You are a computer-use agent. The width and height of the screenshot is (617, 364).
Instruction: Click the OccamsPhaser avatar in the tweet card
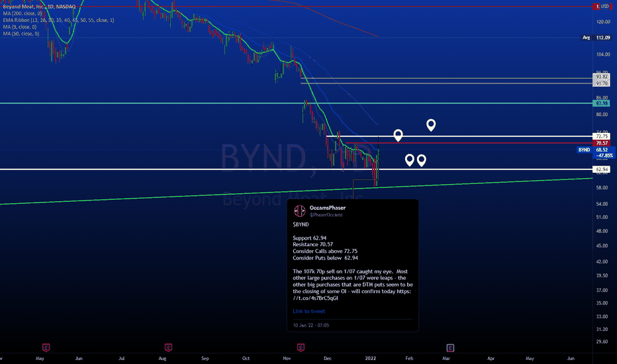coord(300,211)
